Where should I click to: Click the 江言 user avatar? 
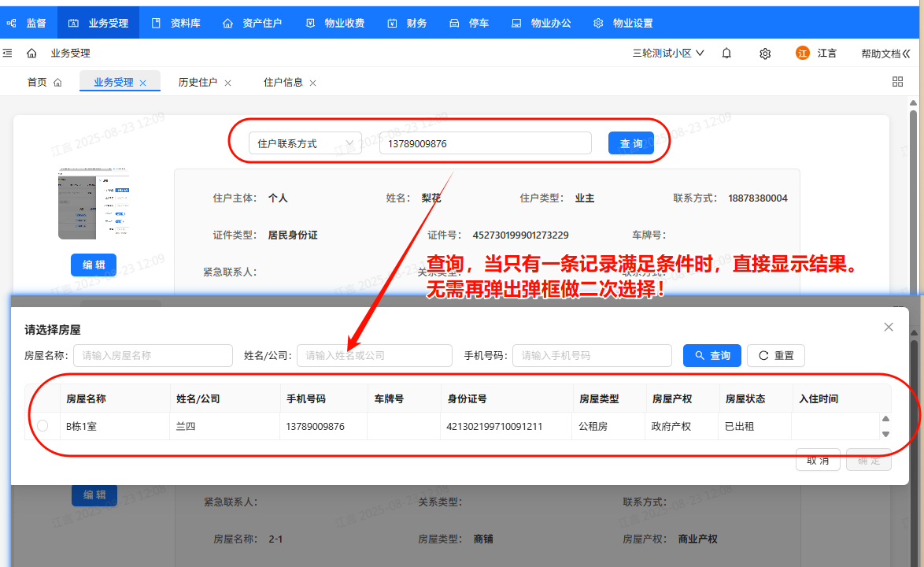point(803,54)
